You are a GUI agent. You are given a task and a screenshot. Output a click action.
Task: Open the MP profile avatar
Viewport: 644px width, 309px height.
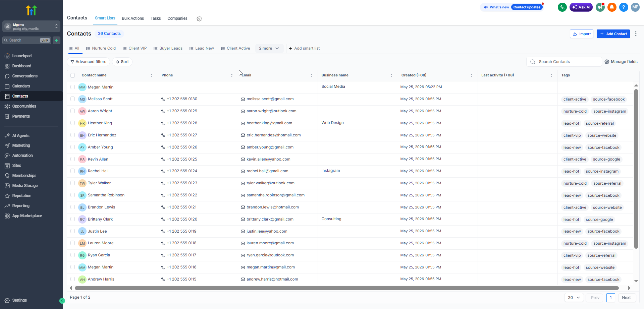(635, 7)
